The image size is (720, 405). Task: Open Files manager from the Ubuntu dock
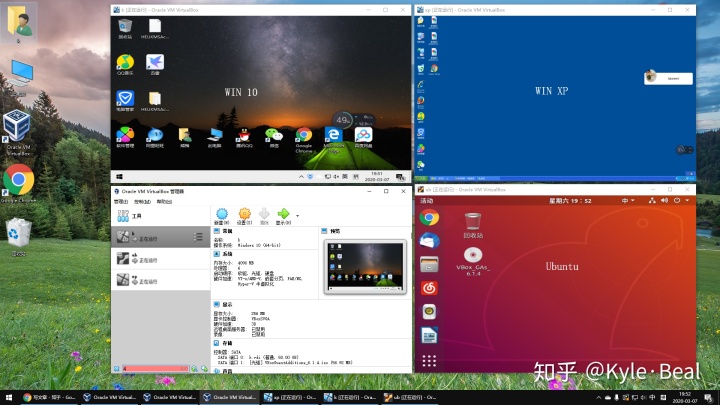429,264
